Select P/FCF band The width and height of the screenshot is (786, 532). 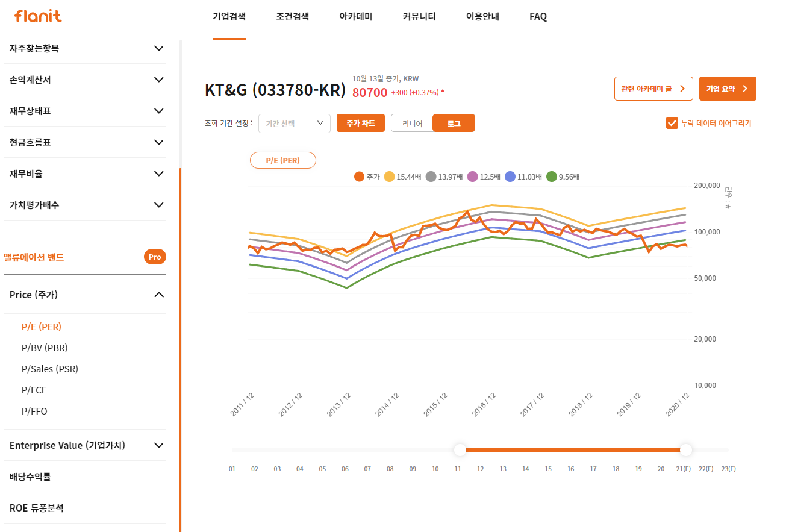tap(34, 390)
